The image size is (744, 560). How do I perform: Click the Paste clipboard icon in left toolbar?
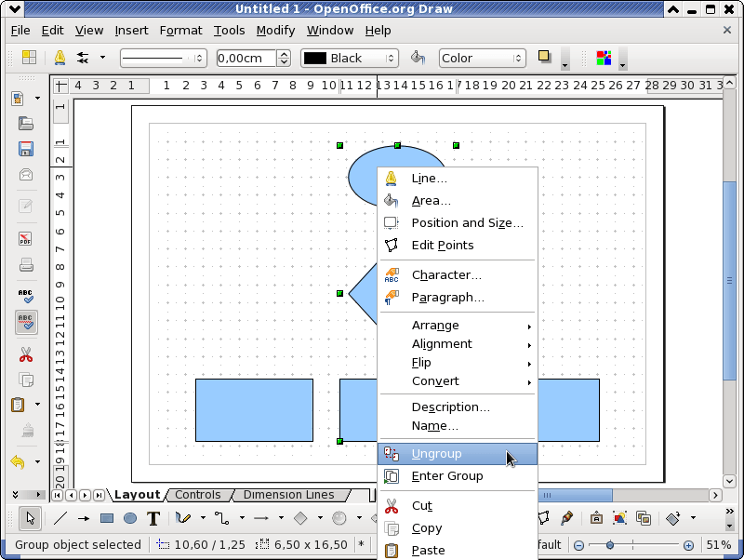pos(18,405)
